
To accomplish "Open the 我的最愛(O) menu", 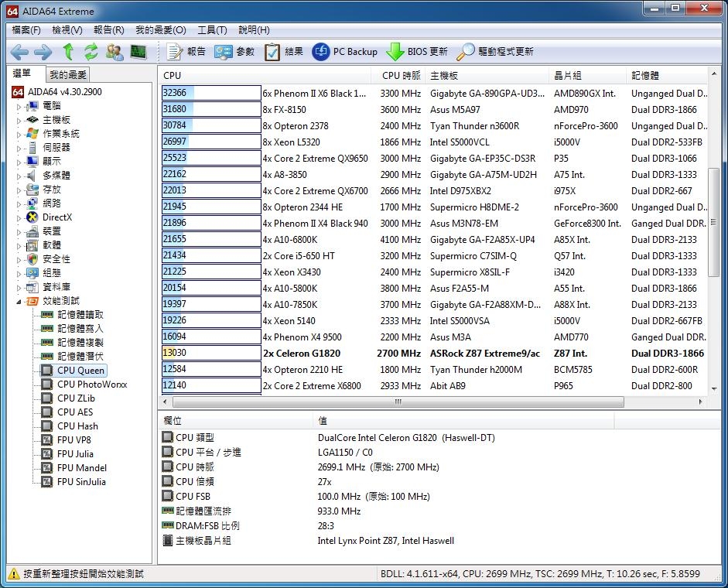I will pyautogui.click(x=161, y=30).
